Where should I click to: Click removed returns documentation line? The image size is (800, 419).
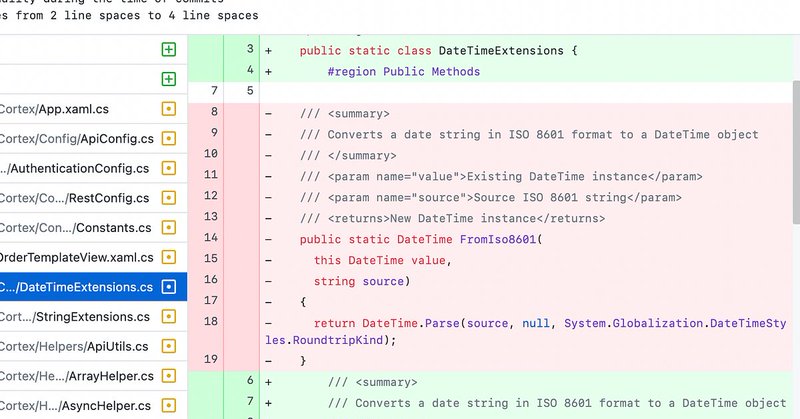(x=453, y=218)
